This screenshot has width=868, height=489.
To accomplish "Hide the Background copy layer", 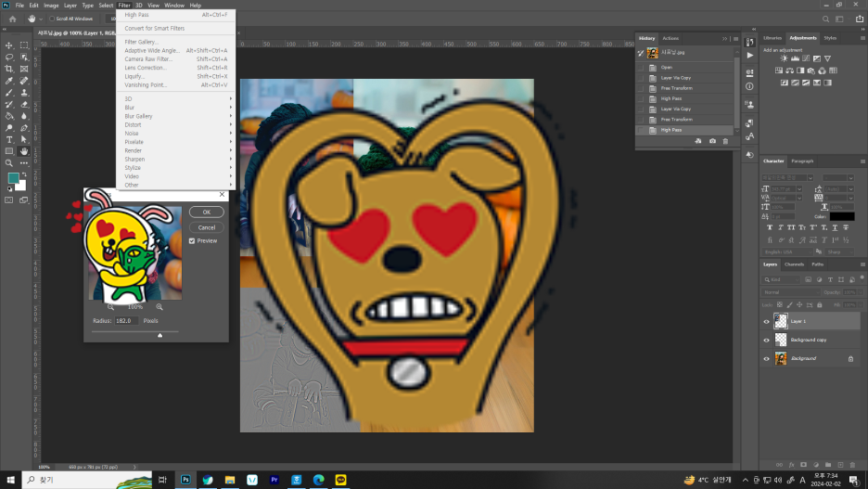I will tap(767, 340).
